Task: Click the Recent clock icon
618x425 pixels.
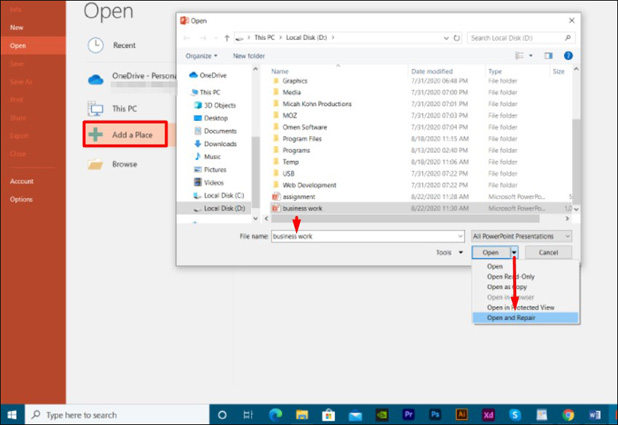Action: tap(96, 46)
